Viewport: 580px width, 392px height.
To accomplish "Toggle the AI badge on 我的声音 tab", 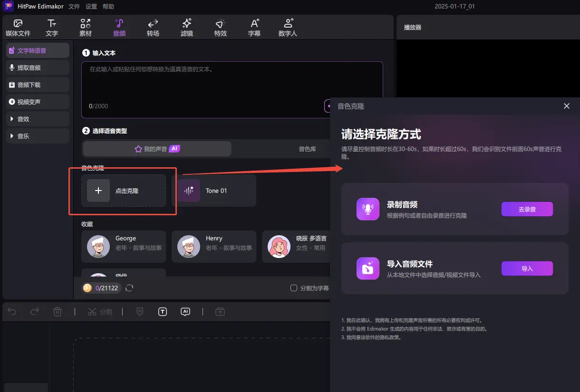I will (175, 149).
